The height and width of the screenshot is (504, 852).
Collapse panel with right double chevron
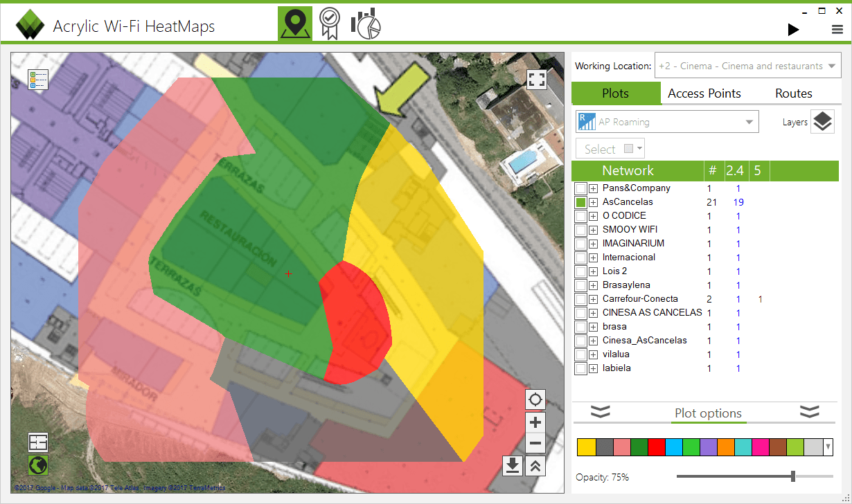click(x=809, y=412)
